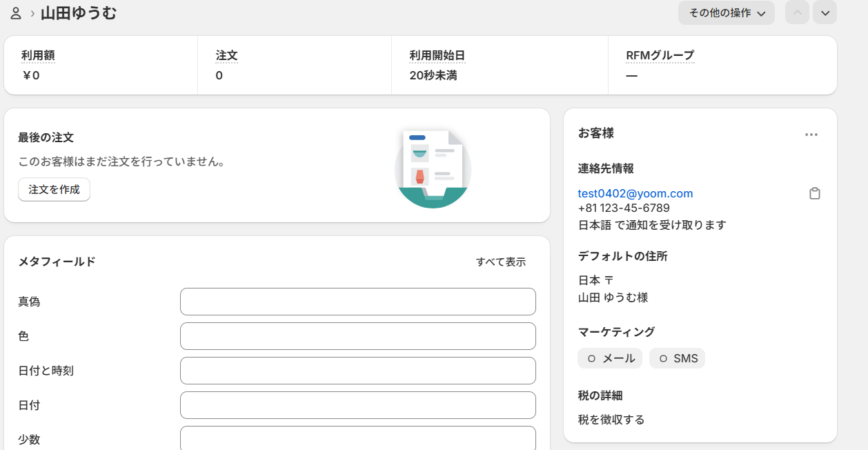
Task: Click すべて表示 in メタフィールド section
Action: click(500, 262)
